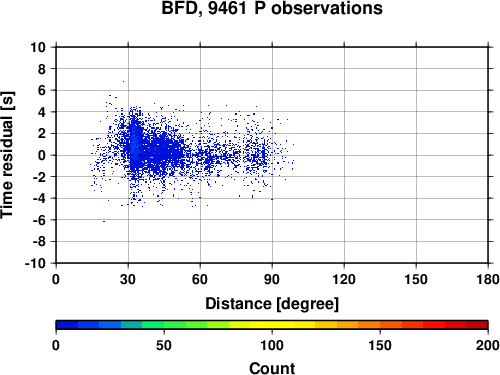Click the y-axis tick label "-4"

click(x=39, y=198)
